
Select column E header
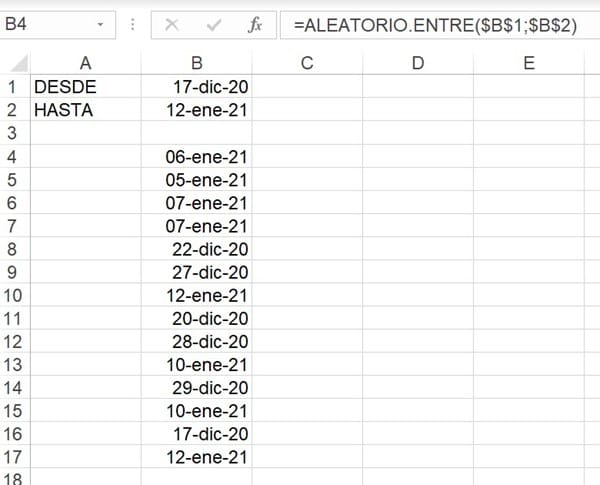529,63
